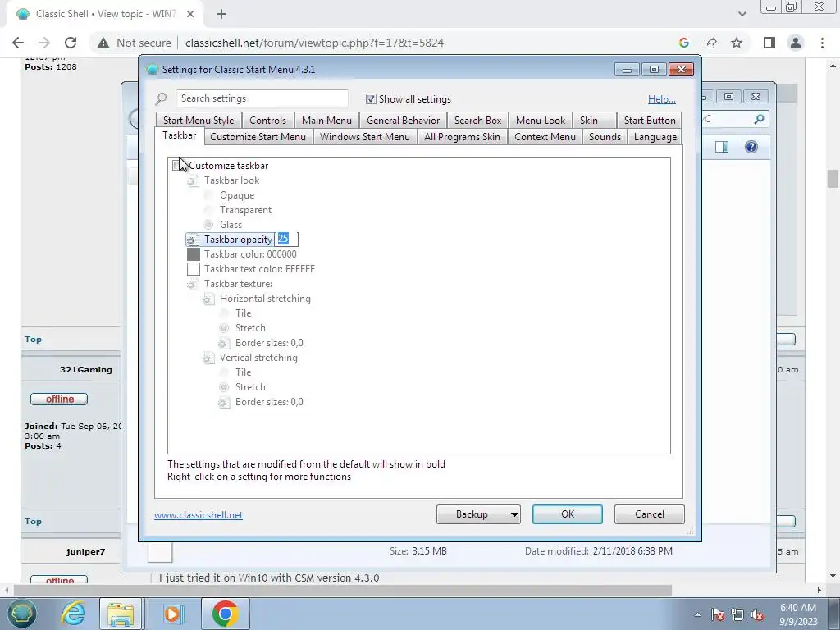Image resolution: width=840 pixels, height=630 pixels.
Task: Click the Chrome address bar URL
Action: 314,43
